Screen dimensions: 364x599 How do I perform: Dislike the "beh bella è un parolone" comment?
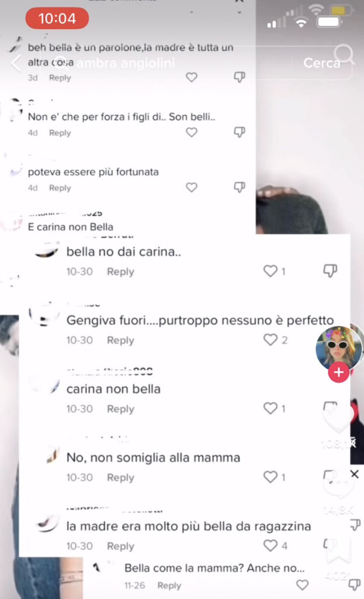239,77
